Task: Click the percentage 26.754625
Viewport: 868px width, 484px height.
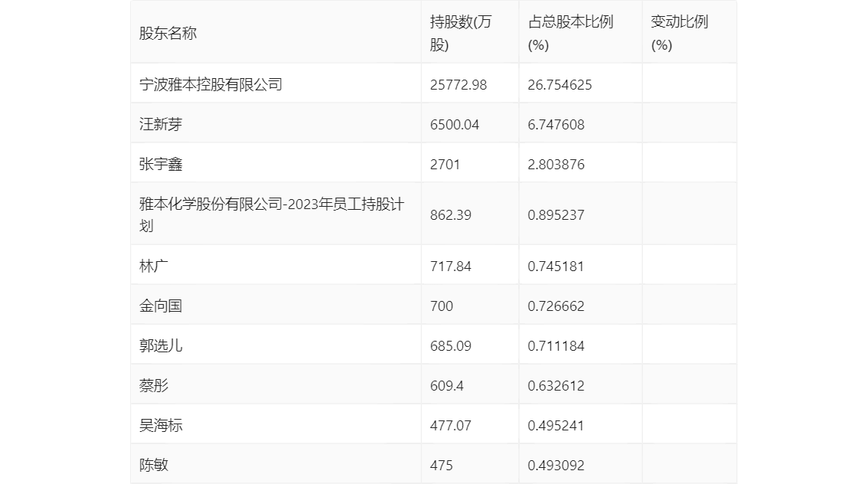Action: click(x=560, y=85)
